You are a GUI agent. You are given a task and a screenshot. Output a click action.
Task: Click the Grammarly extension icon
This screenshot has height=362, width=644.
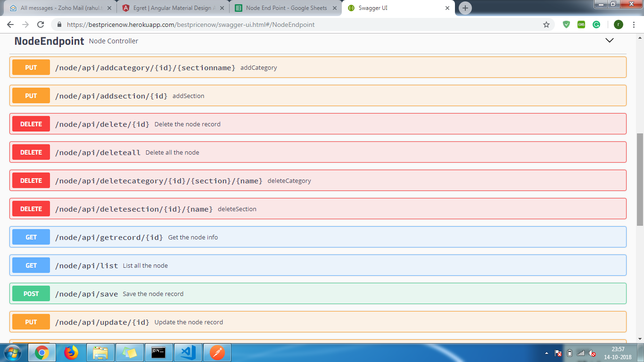point(596,25)
